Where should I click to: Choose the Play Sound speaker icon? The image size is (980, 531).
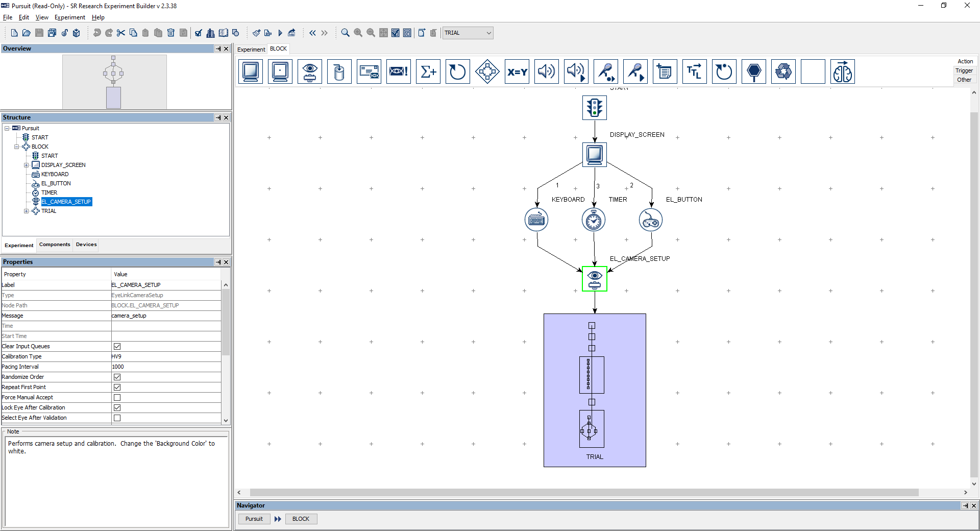547,71
